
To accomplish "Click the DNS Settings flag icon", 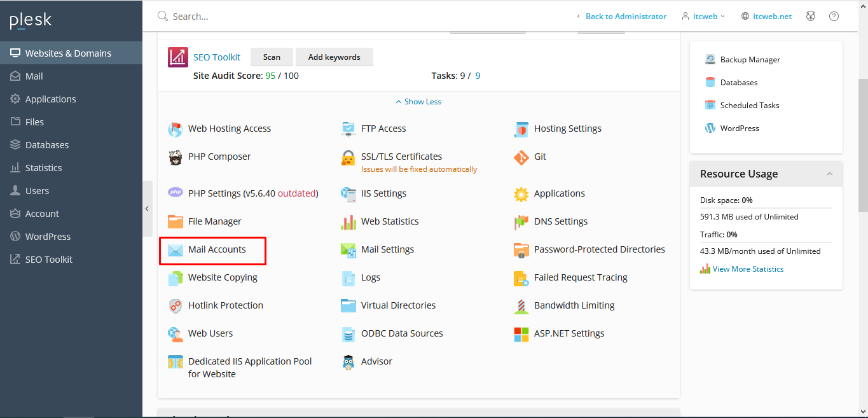I will pos(521,222).
